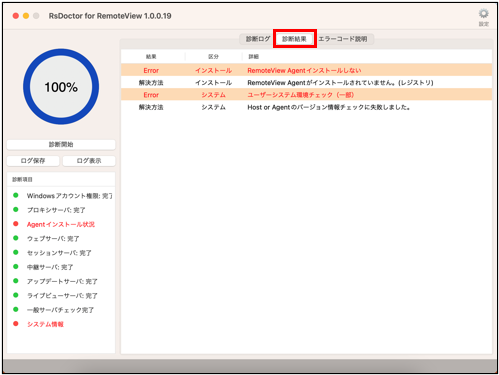
Task: Click the red close window button
Action: (16, 16)
